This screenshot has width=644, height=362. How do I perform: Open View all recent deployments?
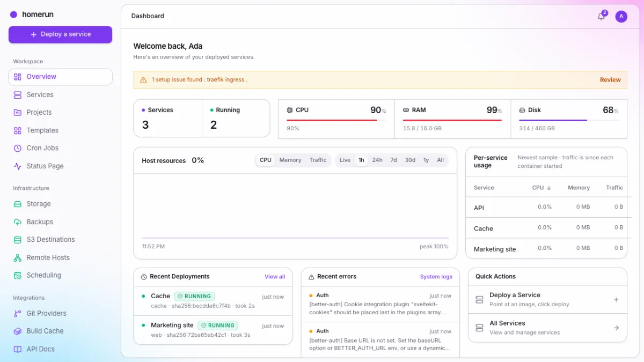pos(275,277)
